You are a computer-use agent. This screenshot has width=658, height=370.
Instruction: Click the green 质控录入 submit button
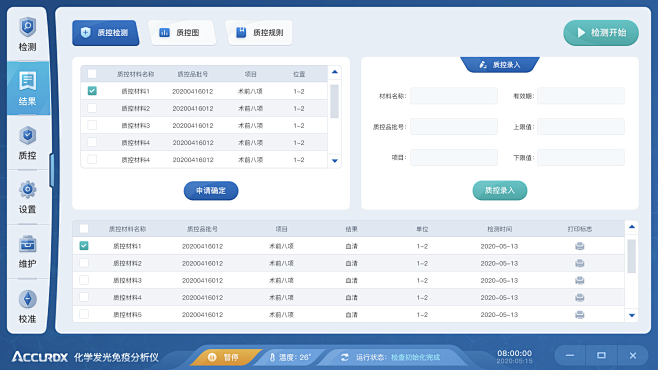[500, 190]
